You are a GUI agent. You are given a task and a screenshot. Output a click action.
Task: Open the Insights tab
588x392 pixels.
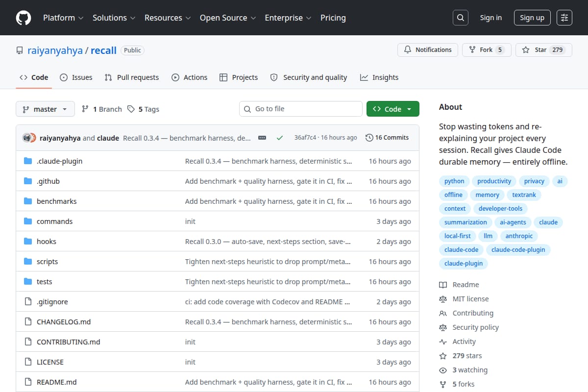click(x=379, y=77)
